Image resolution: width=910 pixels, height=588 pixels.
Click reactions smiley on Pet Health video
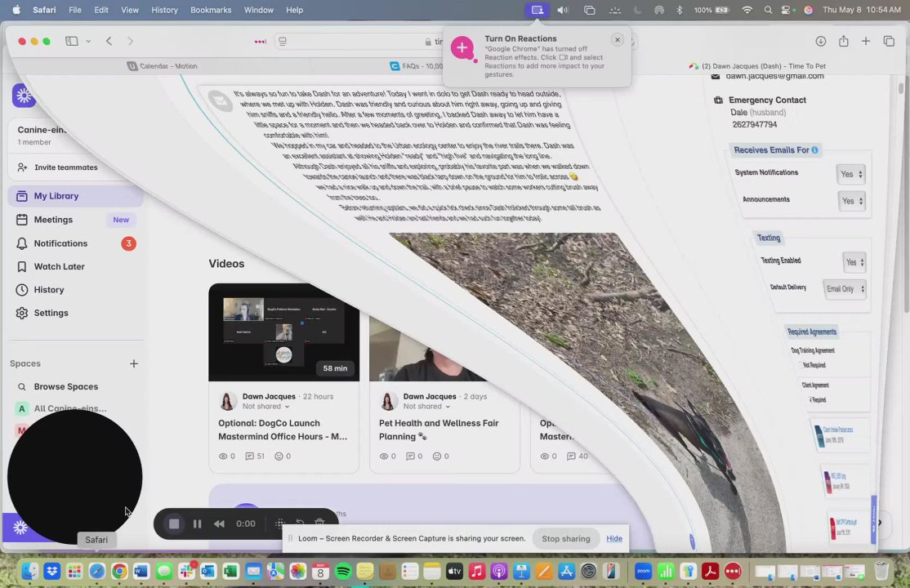[440, 457]
